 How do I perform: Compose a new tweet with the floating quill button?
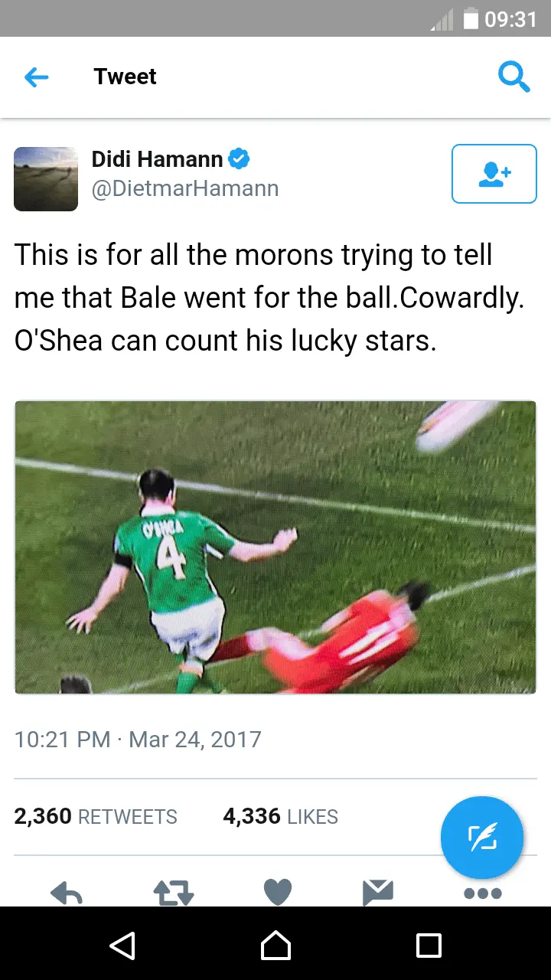482,838
